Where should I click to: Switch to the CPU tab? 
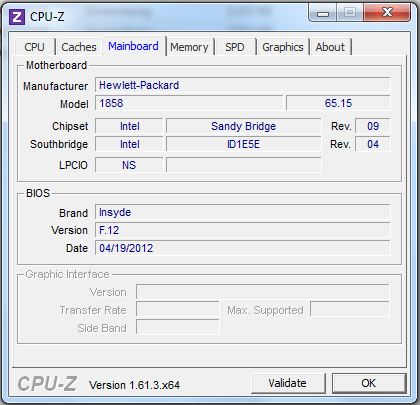[34, 47]
